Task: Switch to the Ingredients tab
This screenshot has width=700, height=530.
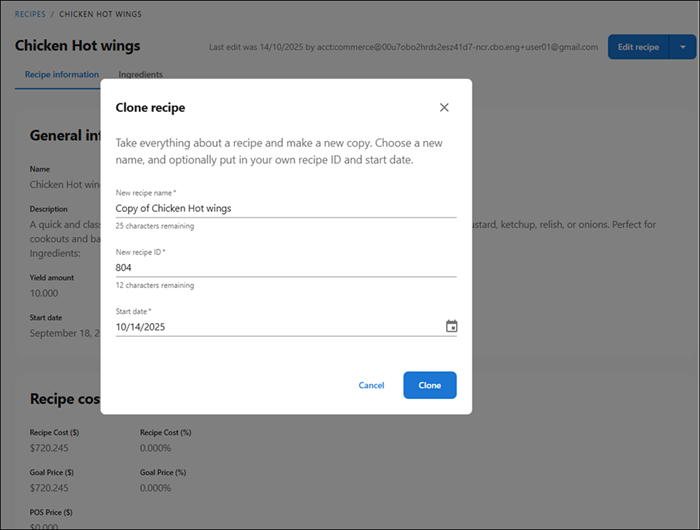Action: point(141,75)
